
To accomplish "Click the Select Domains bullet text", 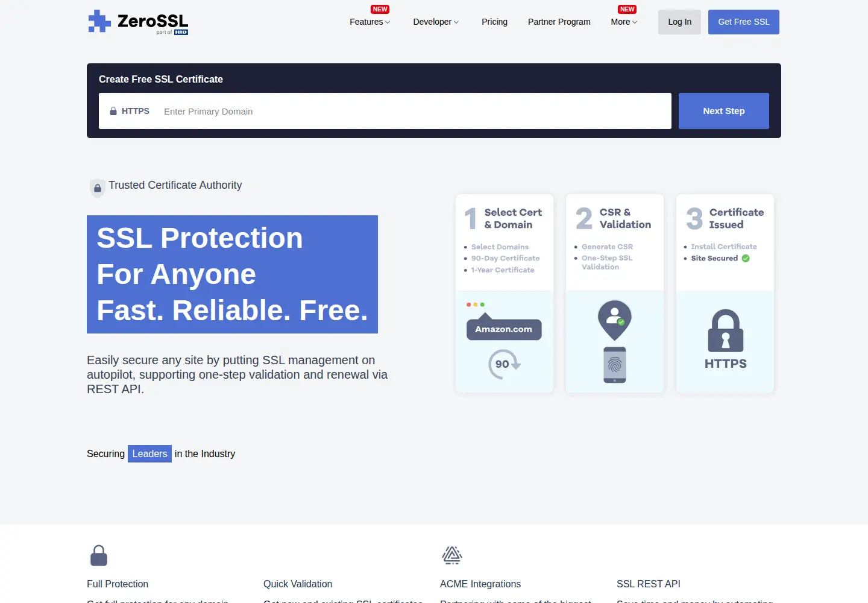I will (500, 247).
